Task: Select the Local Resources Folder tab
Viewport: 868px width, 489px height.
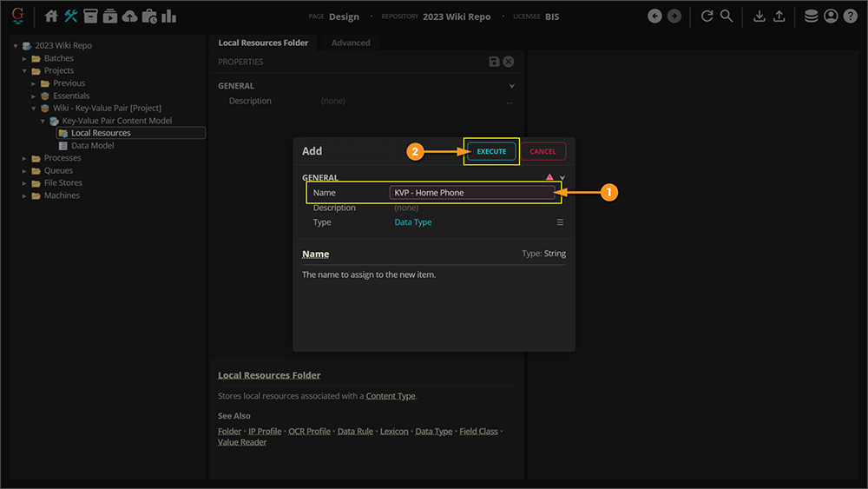Action: coord(263,43)
